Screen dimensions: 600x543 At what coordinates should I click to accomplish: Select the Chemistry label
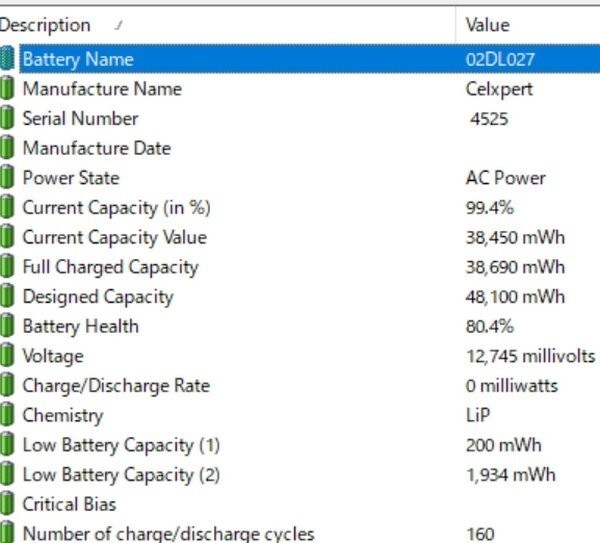[x=63, y=416]
